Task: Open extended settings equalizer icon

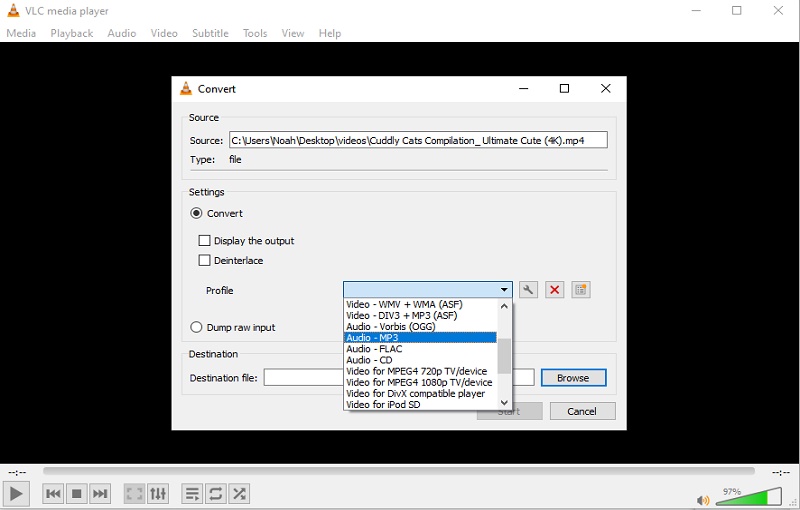Action: (x=158, y=494)
